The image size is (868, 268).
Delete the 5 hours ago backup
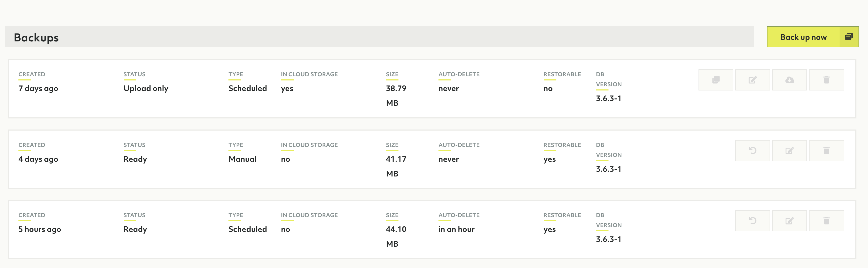pyautogui.click(x=826, y=221)
